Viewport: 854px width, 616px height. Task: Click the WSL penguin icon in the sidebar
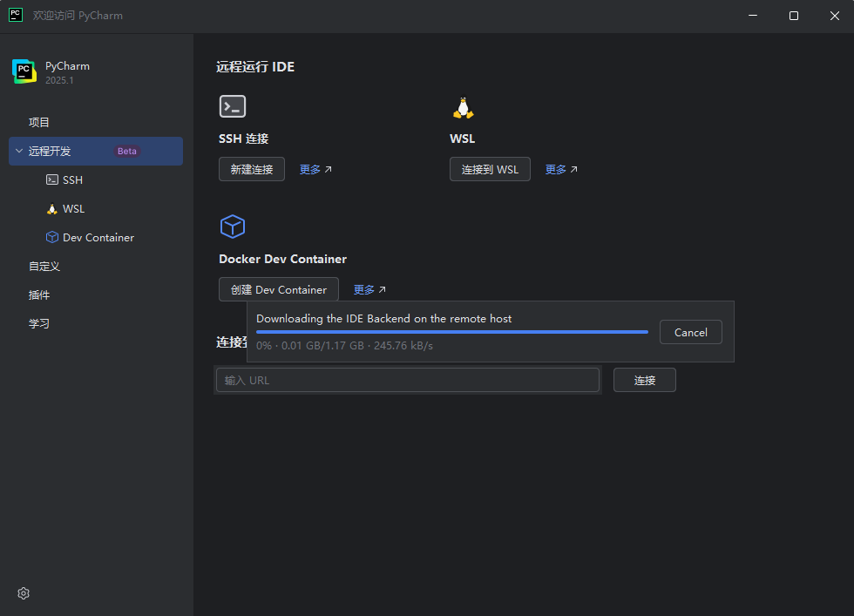point(51,209)
